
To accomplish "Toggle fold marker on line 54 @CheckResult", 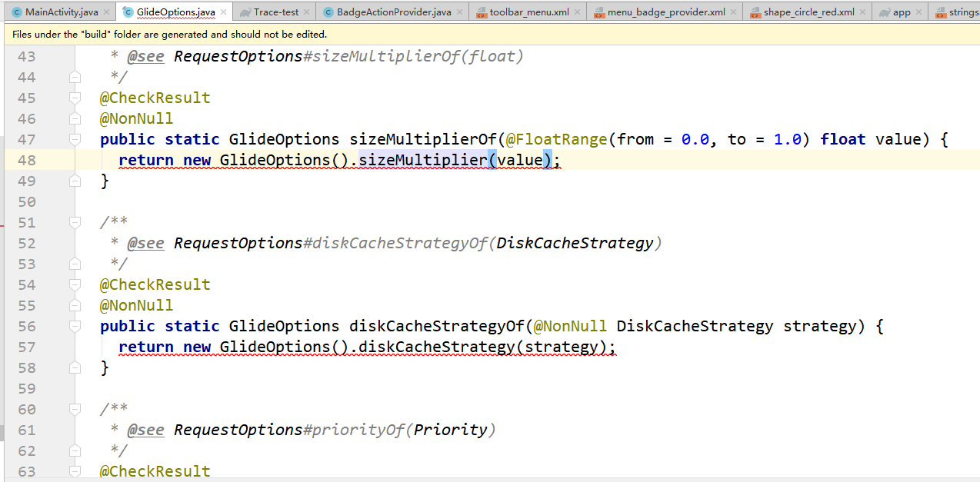I will click(75, 284).
